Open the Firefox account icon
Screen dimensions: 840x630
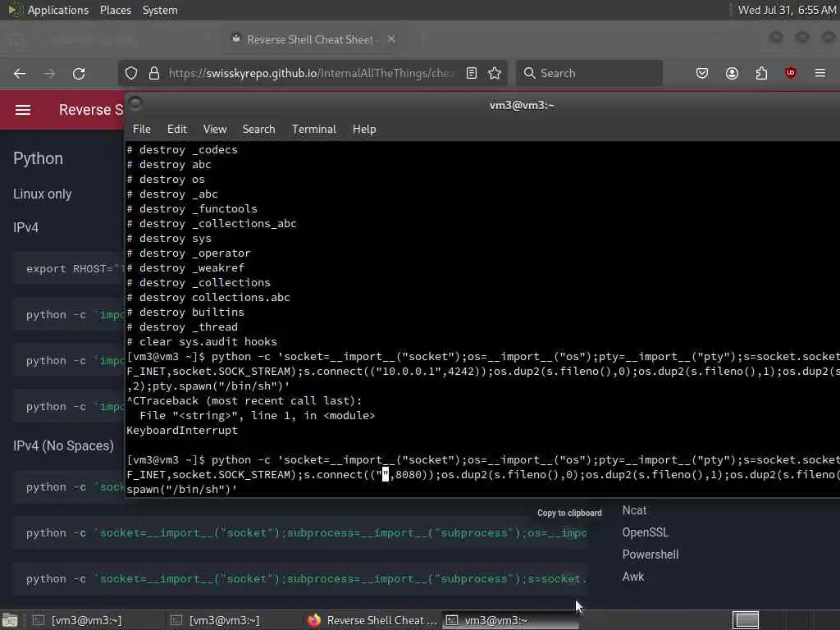click(x=732, y=73)
